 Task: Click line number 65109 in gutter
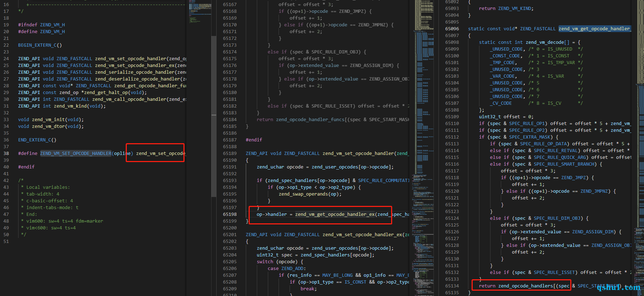pos(452,117)
